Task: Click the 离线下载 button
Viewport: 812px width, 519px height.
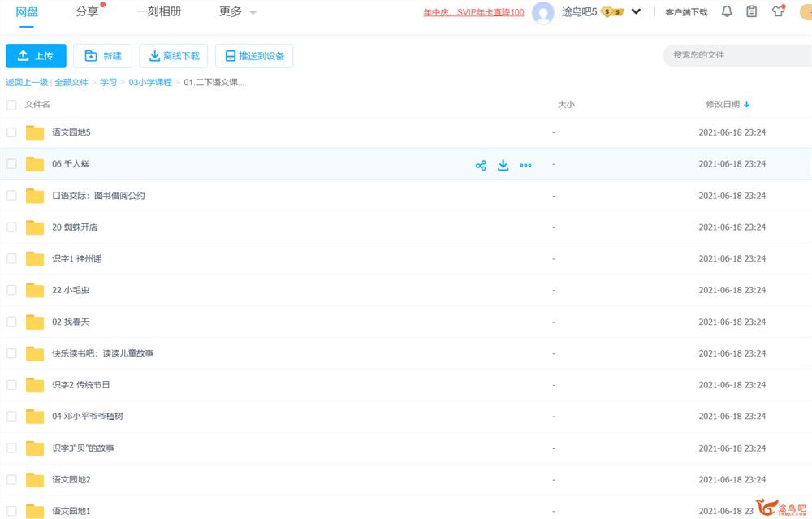Action: (174, 56)
